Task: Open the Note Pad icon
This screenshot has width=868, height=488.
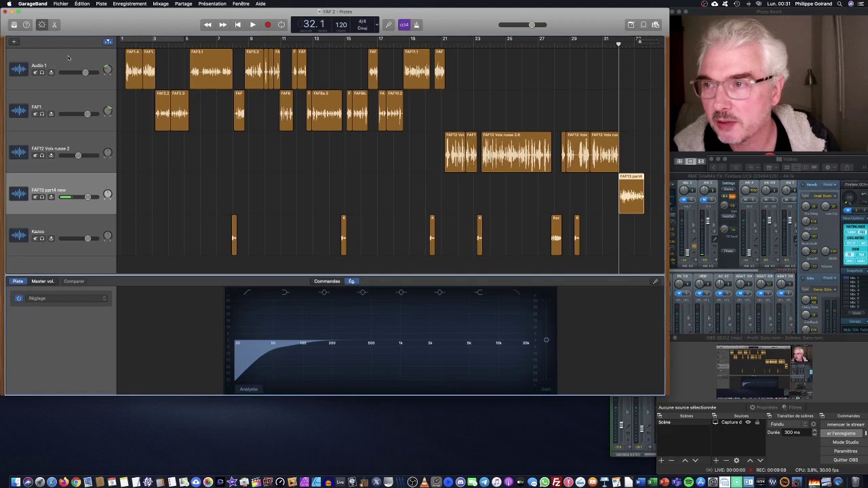Action: tap(631, 24)
